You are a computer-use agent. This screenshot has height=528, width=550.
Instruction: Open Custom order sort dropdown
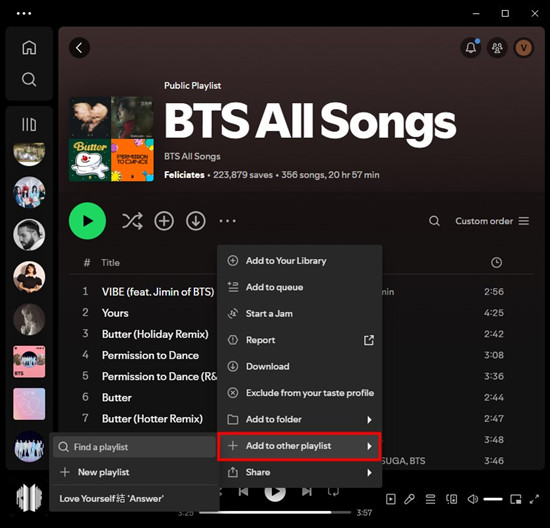[x=492, y=221]
